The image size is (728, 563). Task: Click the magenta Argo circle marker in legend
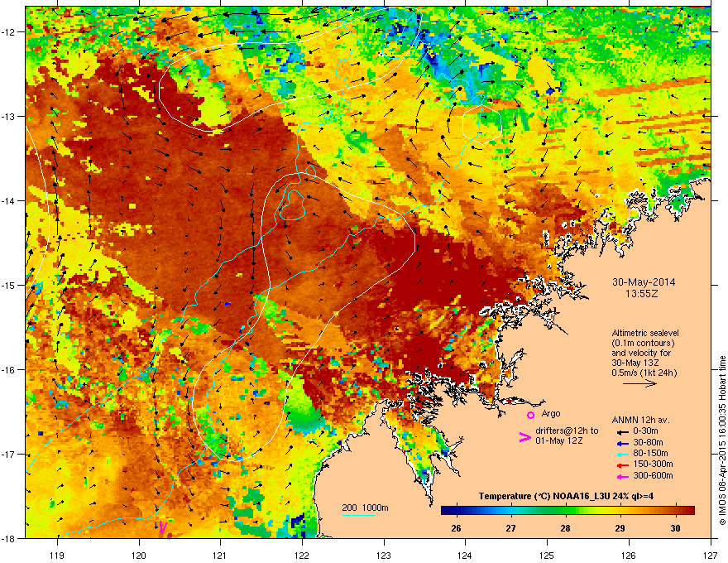pyautogui.click(x=530, y=415)
